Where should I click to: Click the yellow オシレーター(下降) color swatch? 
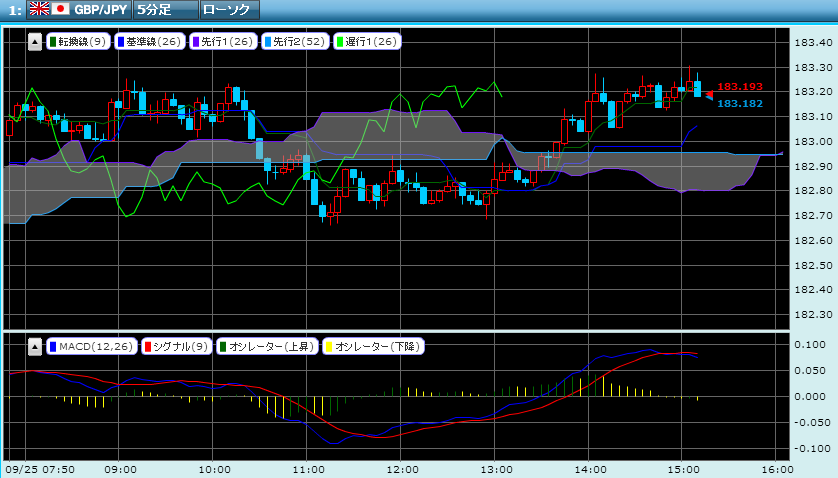pos(329,346)
